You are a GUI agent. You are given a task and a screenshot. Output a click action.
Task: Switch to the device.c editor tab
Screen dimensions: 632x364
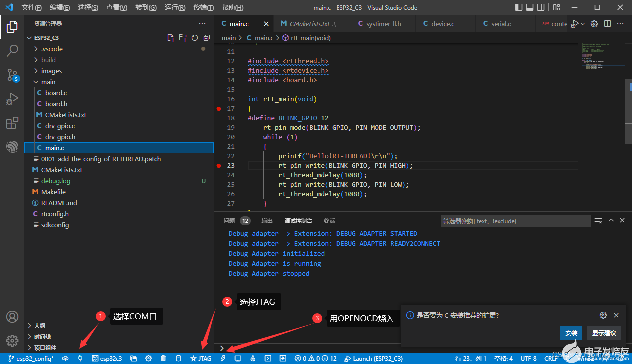coord(442,24)
